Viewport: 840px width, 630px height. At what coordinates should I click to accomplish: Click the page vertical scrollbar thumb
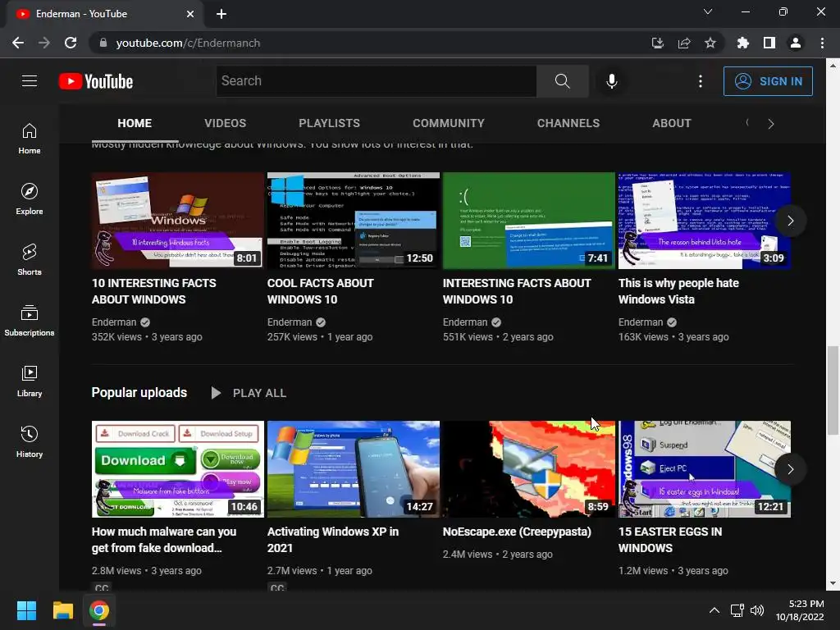click(833, 390)
